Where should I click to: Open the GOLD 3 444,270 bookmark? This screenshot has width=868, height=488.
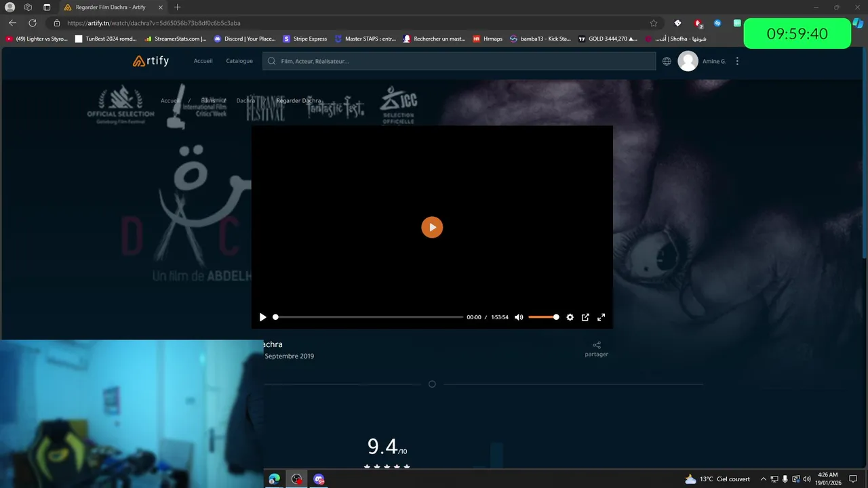tap(608, 39)
